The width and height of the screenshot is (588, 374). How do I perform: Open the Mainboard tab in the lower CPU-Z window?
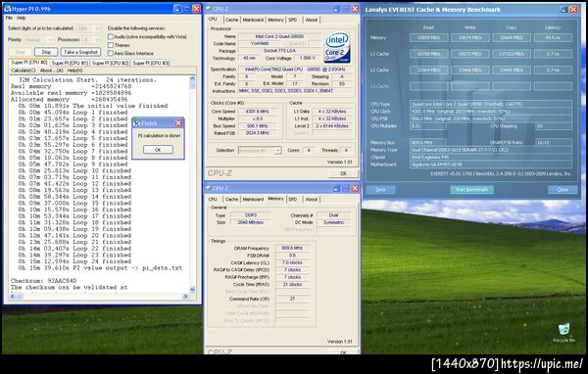tap(253, 200)
